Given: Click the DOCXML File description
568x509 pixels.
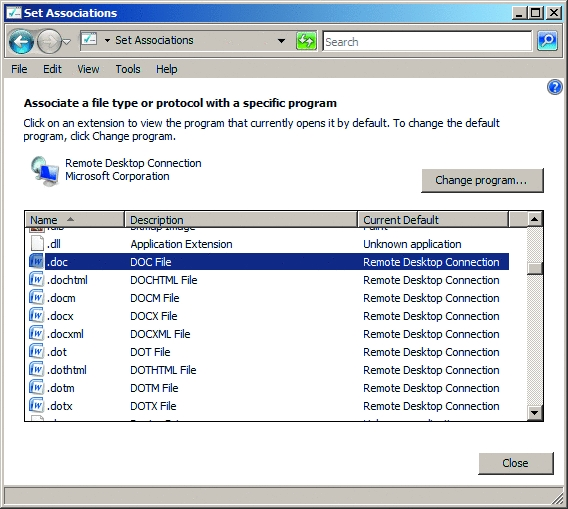Looking at the screenshot, I should tap(160, 334).
